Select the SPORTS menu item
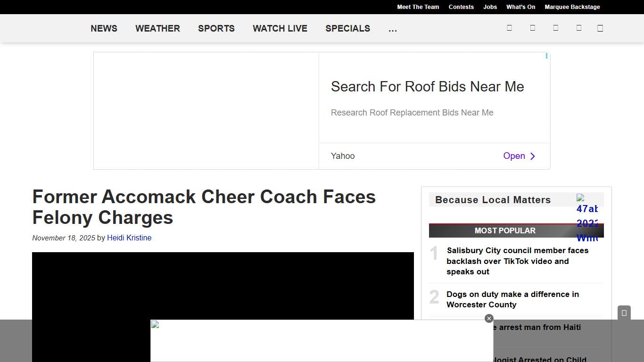Image resolution: width=644 pixels, height=362 pixels. [x=216, y=28]
